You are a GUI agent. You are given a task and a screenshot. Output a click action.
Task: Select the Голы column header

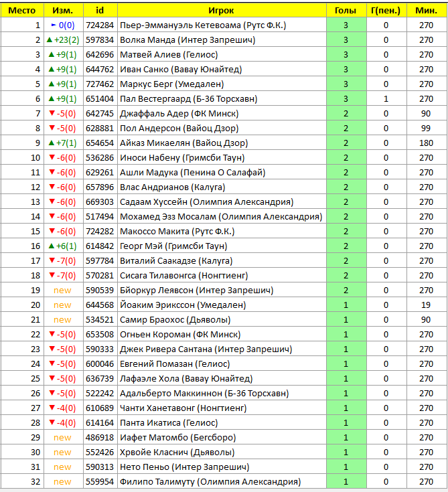pyautogui.click(x=346, y=10)
